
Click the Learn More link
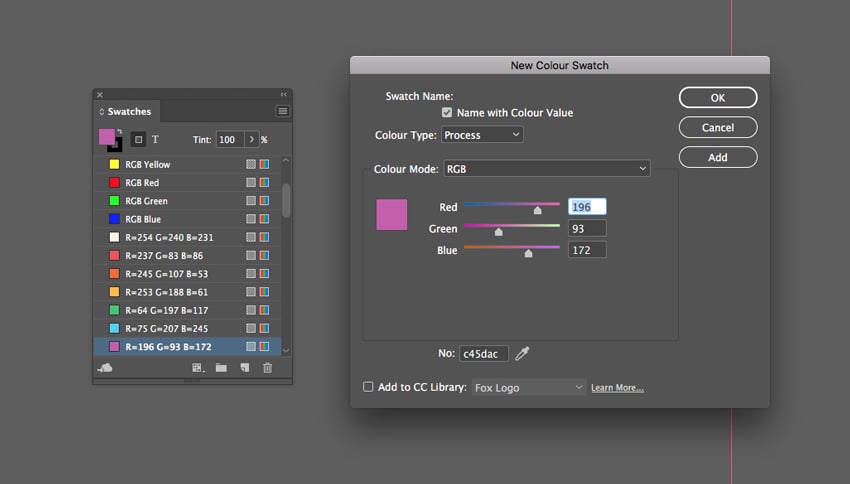pos(617,388)
